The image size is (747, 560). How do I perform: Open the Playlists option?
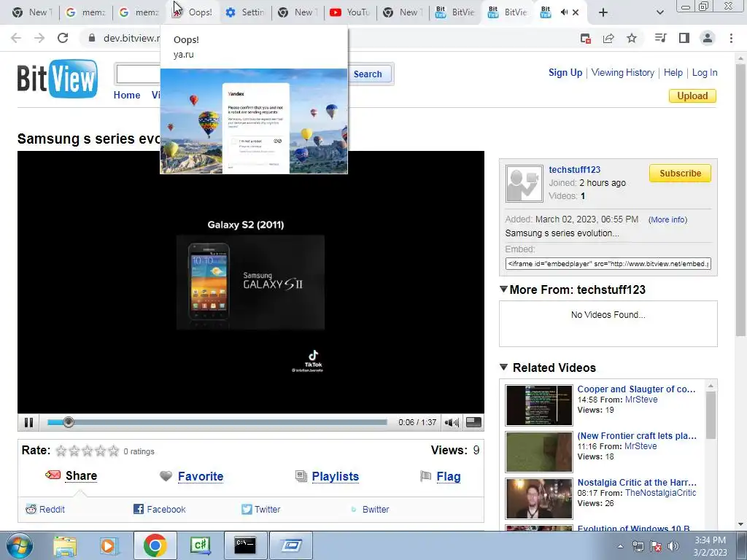click(x=335, y=476)
